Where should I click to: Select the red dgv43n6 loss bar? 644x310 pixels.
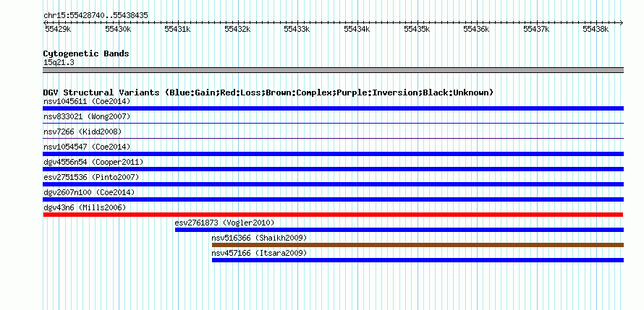333,215
